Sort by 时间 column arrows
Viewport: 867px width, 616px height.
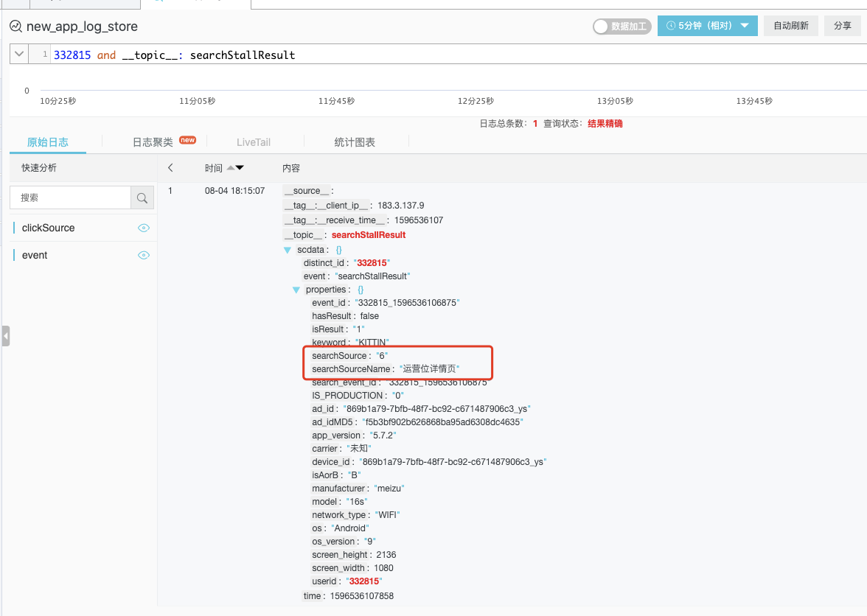click(x=236, y=167)
